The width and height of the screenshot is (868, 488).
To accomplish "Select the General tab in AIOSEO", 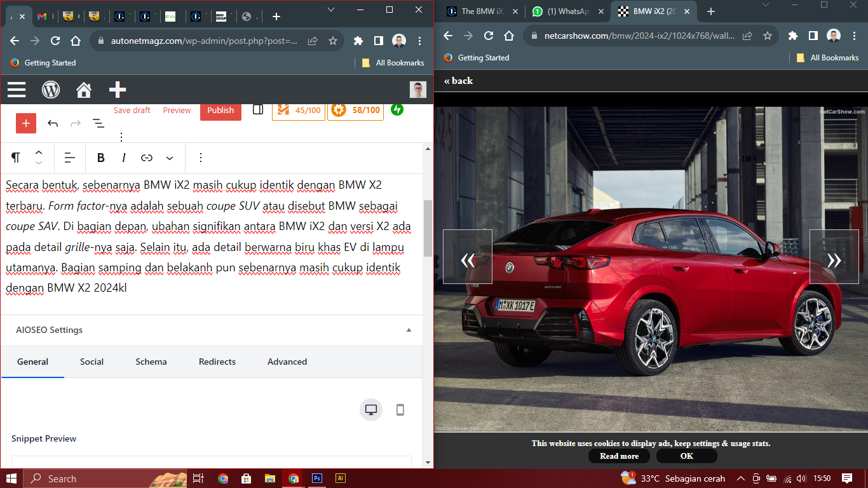I will pos(32,362).
